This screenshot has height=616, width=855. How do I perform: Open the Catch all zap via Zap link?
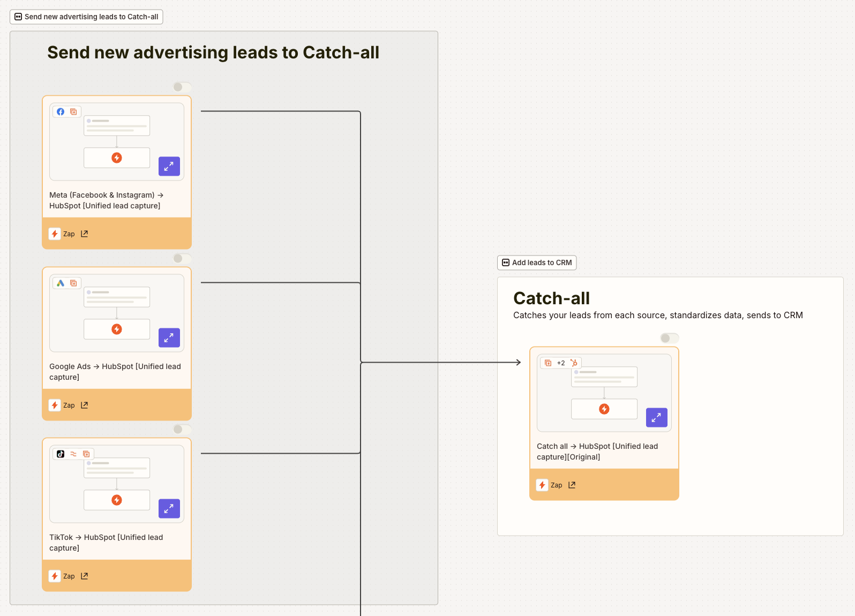pyautogui.click(x=556, y=485)
